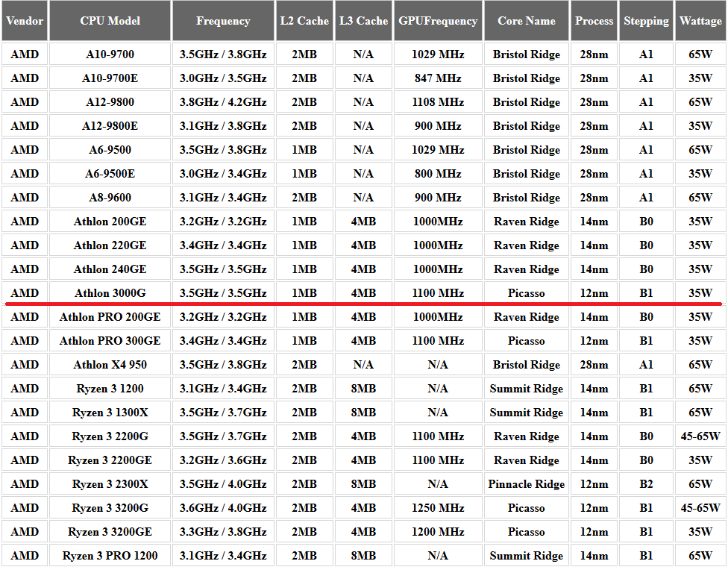Select the Ryzen 3 3200G model cell
Screen dimensions: 728x567
coord(110,508)
